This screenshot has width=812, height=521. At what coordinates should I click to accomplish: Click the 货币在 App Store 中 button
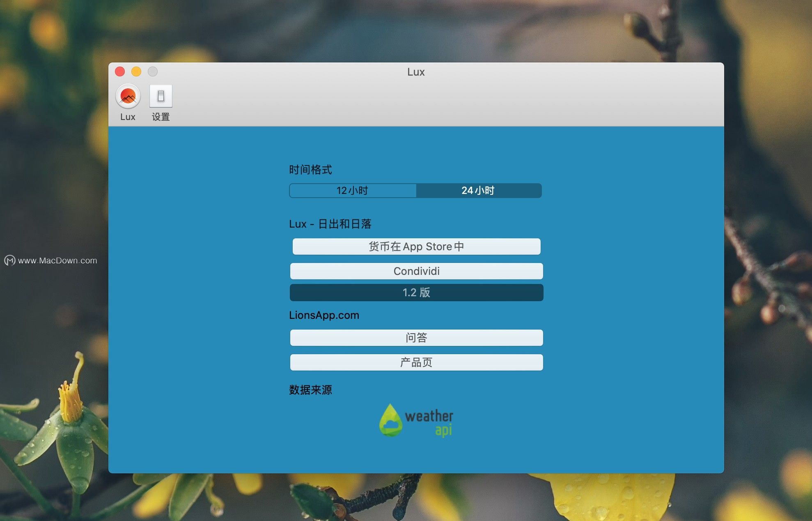[x=416, y=247]
